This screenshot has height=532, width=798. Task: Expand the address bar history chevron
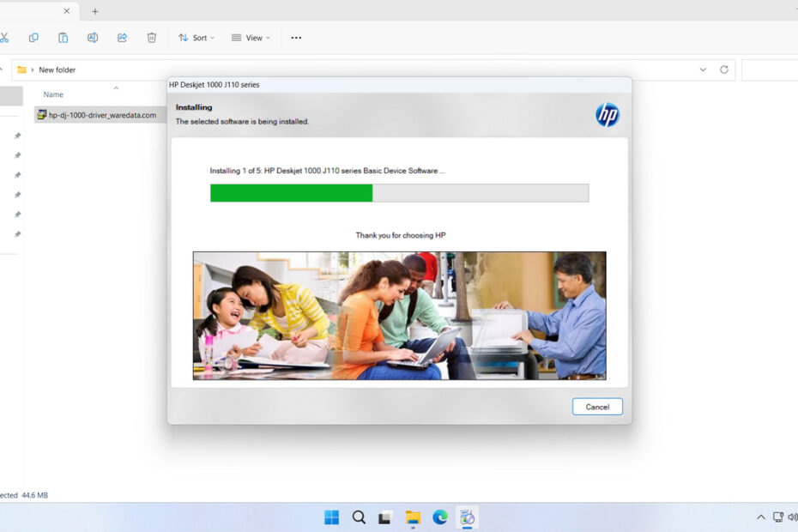(x=703, y=70)
